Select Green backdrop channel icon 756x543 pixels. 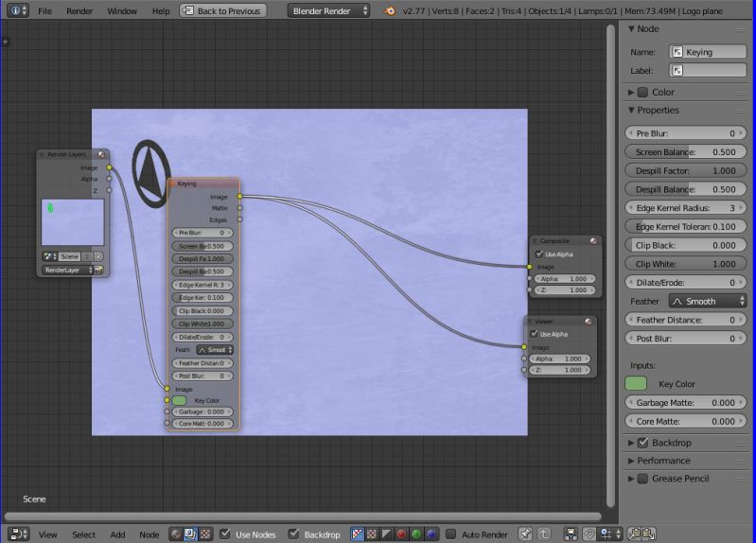tap(416, 534)
